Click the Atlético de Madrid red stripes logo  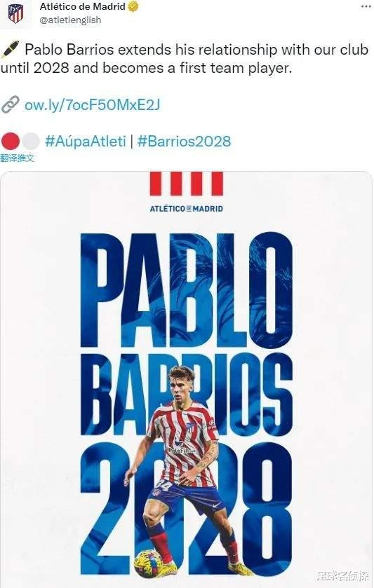pos(187,184)
